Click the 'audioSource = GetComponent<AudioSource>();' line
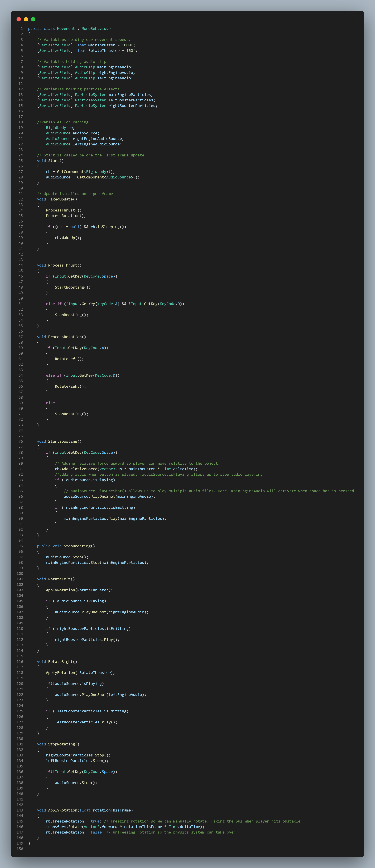 93,177
